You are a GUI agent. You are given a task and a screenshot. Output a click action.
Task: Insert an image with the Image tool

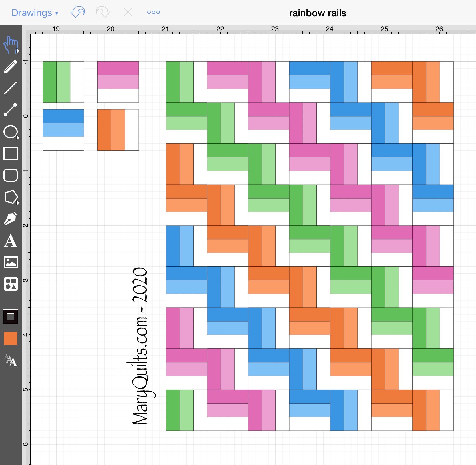(11, 262)
